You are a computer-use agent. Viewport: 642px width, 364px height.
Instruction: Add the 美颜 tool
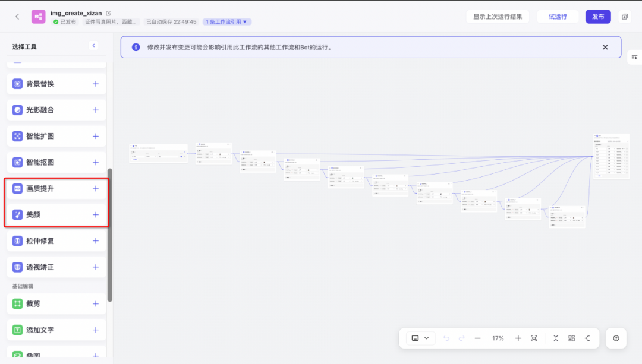pyautogui.click(x=95, y=215)
